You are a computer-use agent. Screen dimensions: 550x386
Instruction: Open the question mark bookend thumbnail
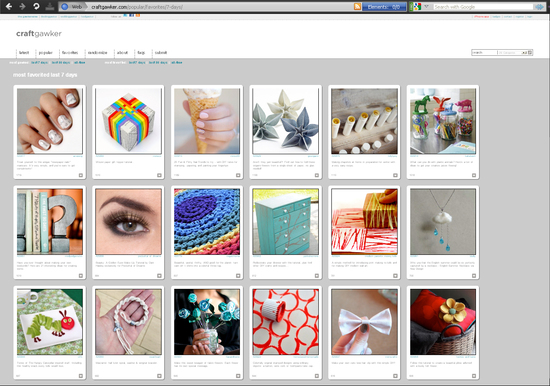click(x=50, y=221)
